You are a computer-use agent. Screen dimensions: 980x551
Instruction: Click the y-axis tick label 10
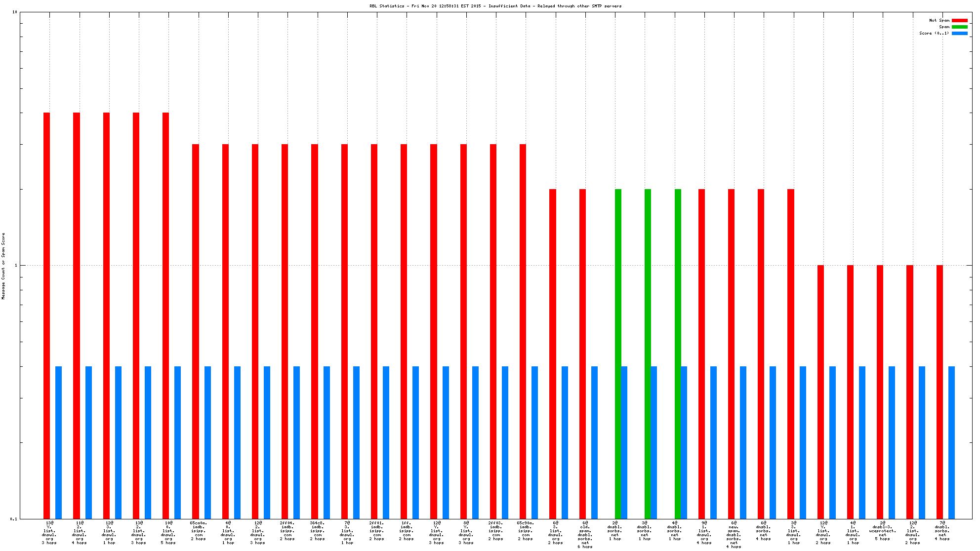point(14,12)
